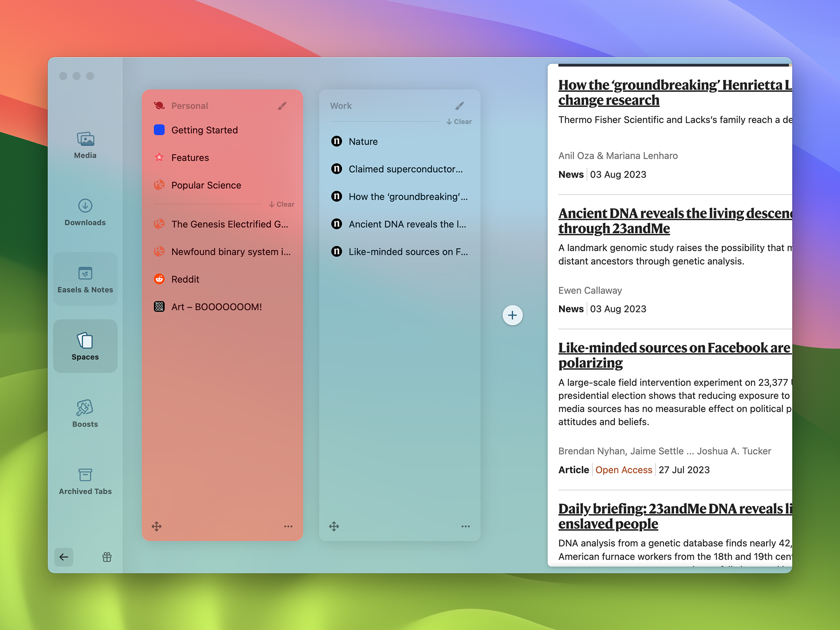Open Work space context menu
Viewport: 840px width, 630px height.
click(466, 527)
